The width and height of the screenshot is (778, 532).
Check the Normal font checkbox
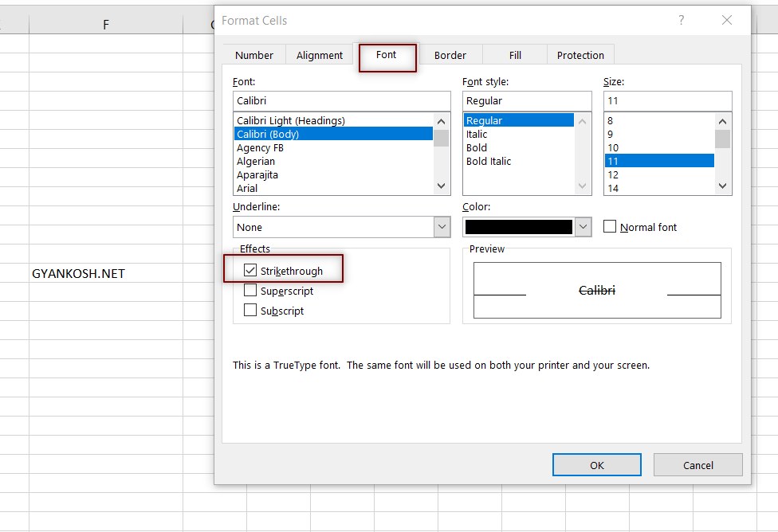(610, 226)
